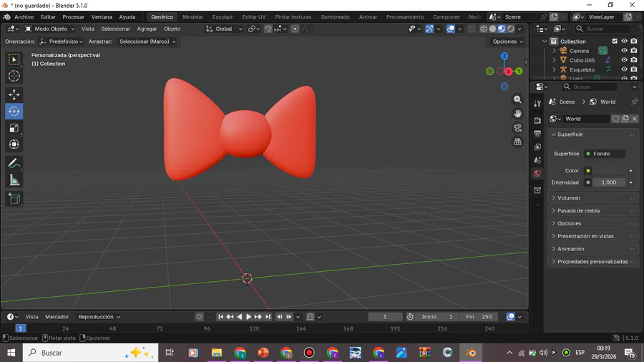Select the Move tool in the toolbar
The width and height of the screenshot is (644, 362).
tap(14, 94)
